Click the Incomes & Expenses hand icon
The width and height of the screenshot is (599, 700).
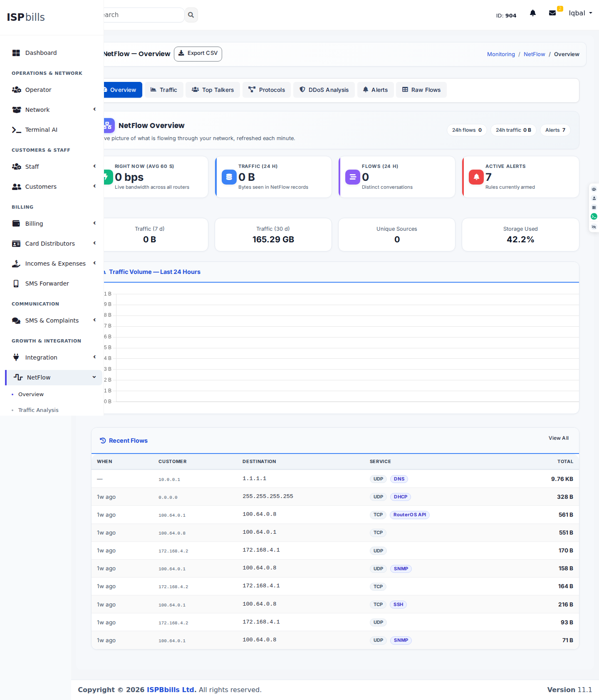coord(16,264)
